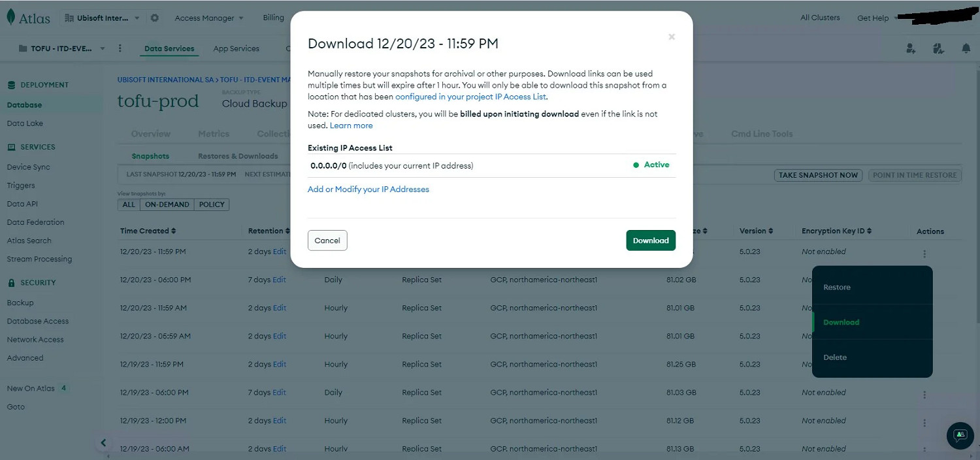980x460 pixels.
Task: Open organization settings gear icon
Action: coord(155,18)
